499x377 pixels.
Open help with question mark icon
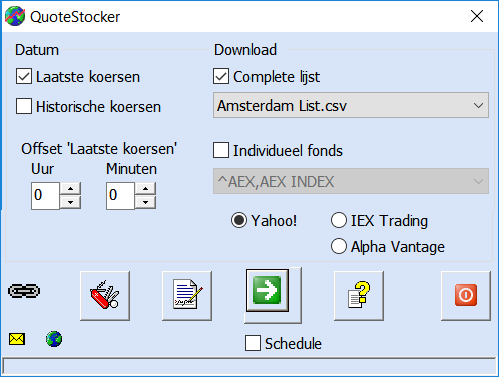[x=359, y=296]
